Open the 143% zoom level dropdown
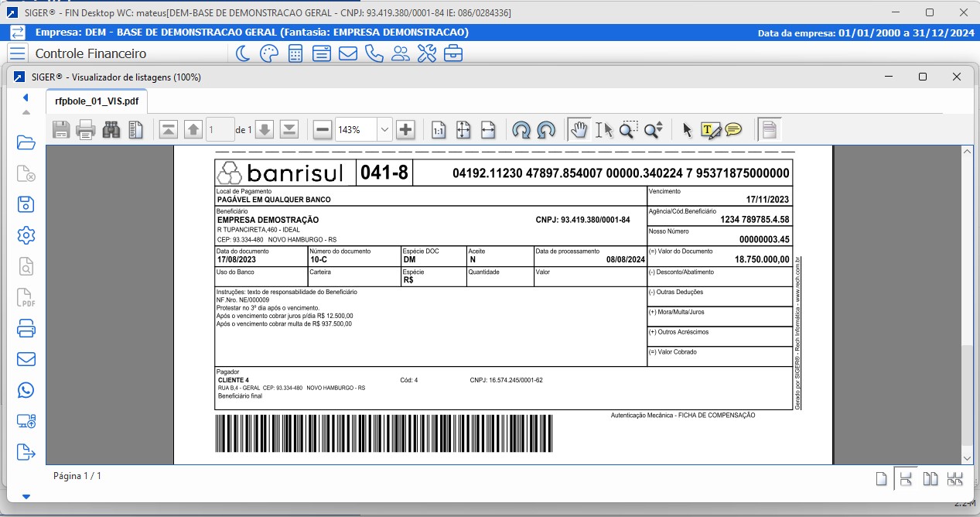 click(384, 130)
